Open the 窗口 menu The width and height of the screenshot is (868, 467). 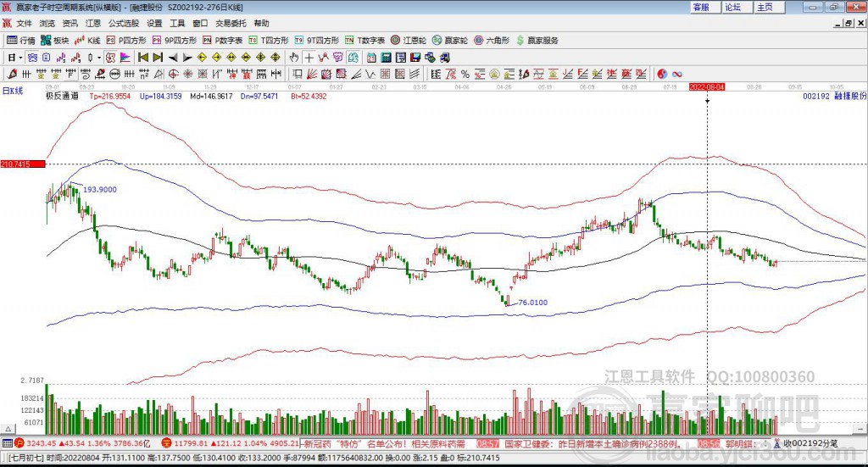click(x=200, y=23)
